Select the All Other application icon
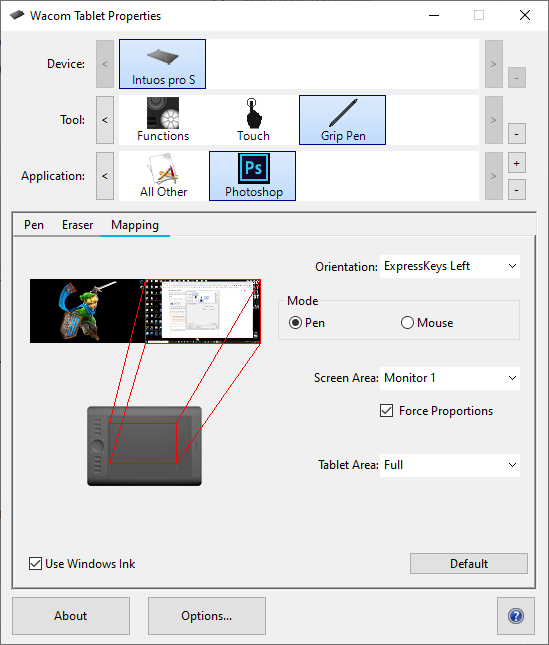Image resolution: width=549 pixels, height=645 pixels. coord(163,176)
